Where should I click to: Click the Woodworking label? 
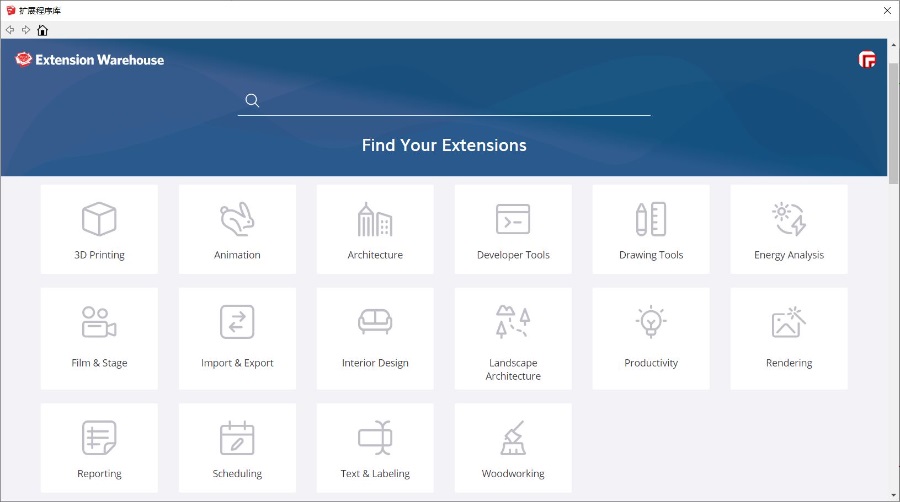513,473
